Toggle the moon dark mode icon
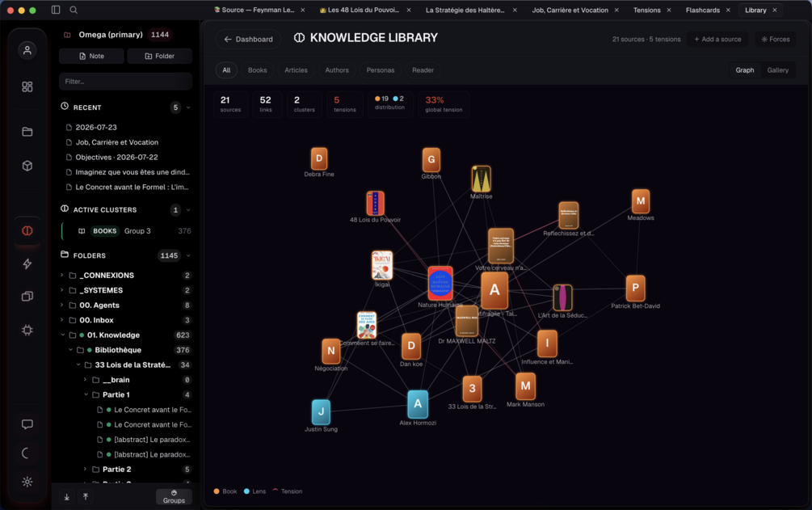The image size is (812, 510). point(27,453)
